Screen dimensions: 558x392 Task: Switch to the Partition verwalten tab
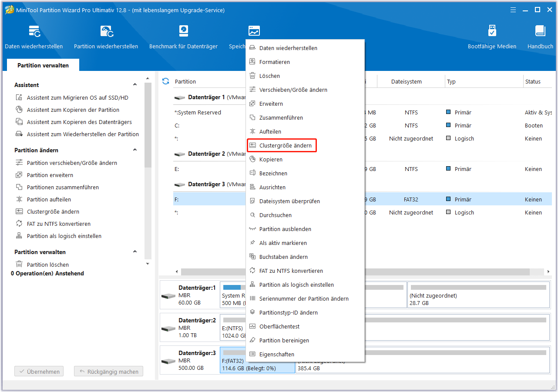[43, 65]
